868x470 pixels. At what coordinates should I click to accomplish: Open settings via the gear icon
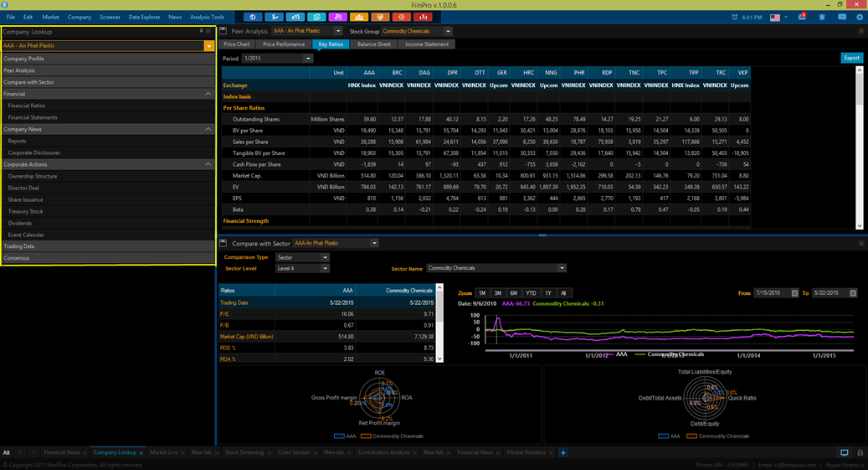coord(860,18)
